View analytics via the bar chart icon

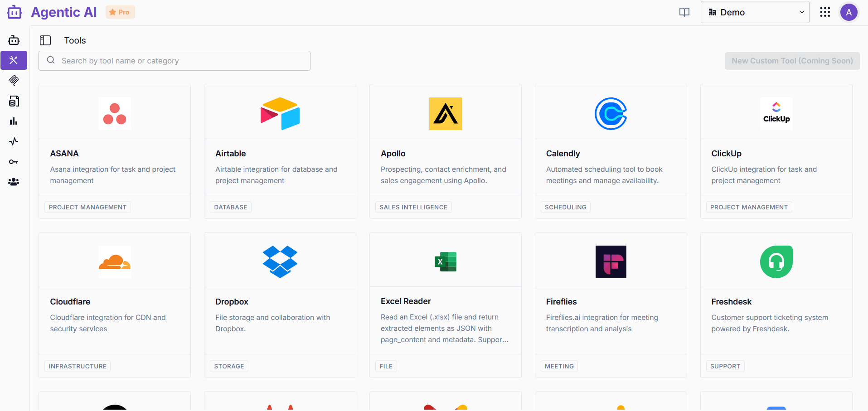click(x=14, y=121)
